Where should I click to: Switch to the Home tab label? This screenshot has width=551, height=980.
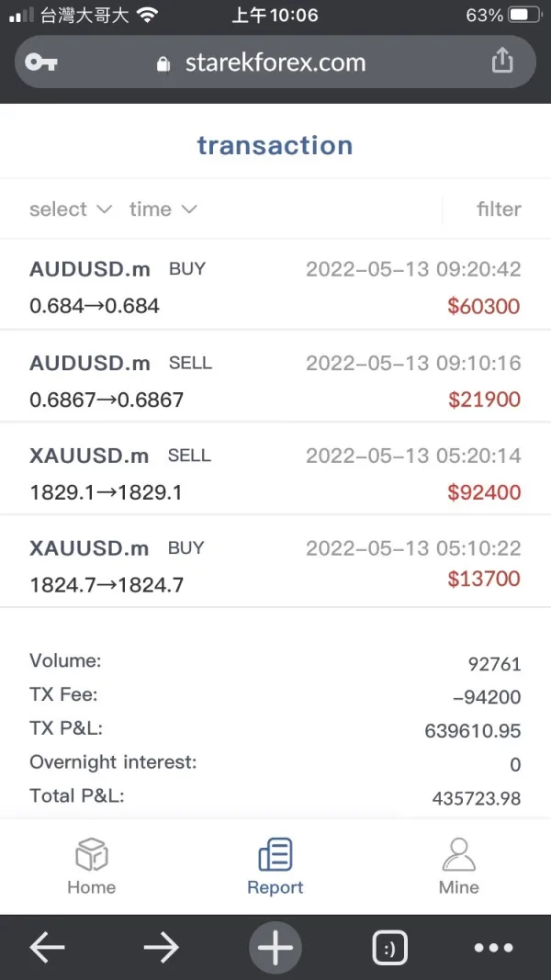click(x=92, y=887)
